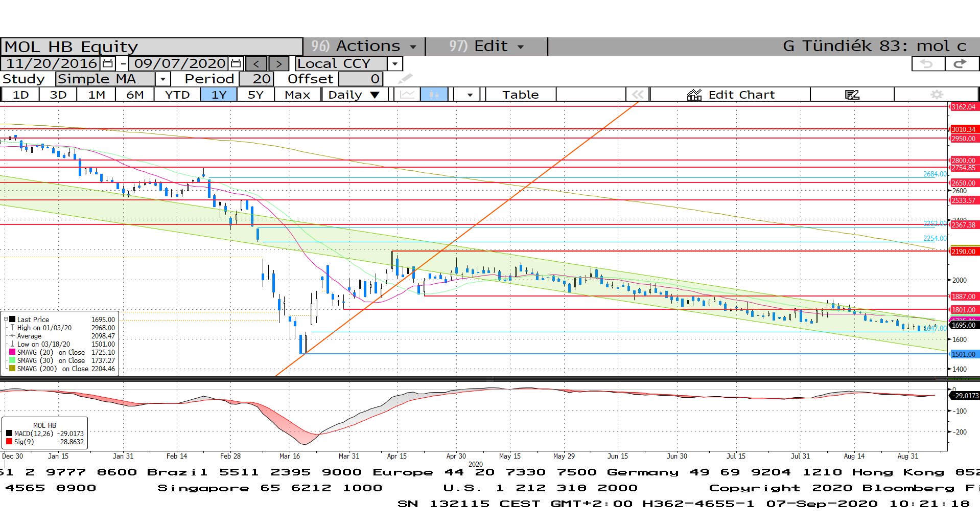980x524 pixels.
Task: Click SMAVG (30) green color swatch
Action: tap(12, 360)
